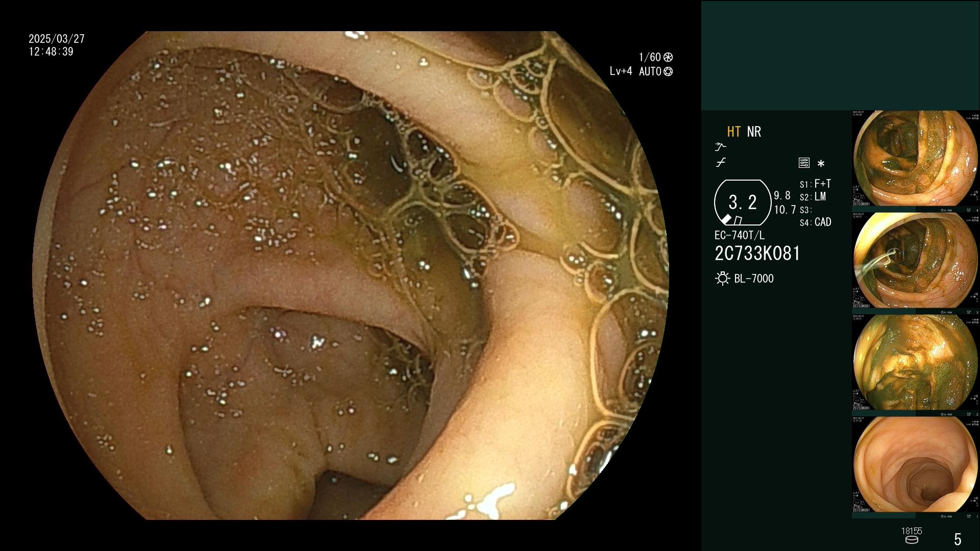Click the 18155 remaining storage count

point(912,531)
